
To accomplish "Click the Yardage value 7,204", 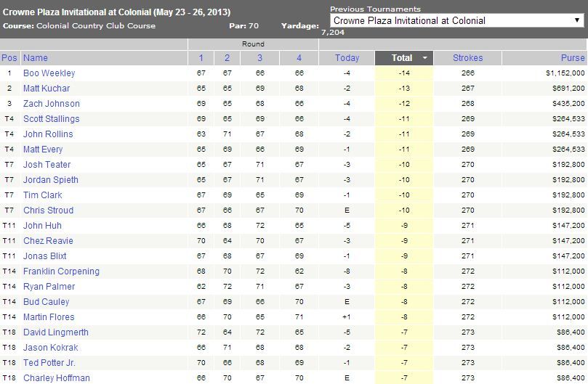I will [x=333, y=33].
